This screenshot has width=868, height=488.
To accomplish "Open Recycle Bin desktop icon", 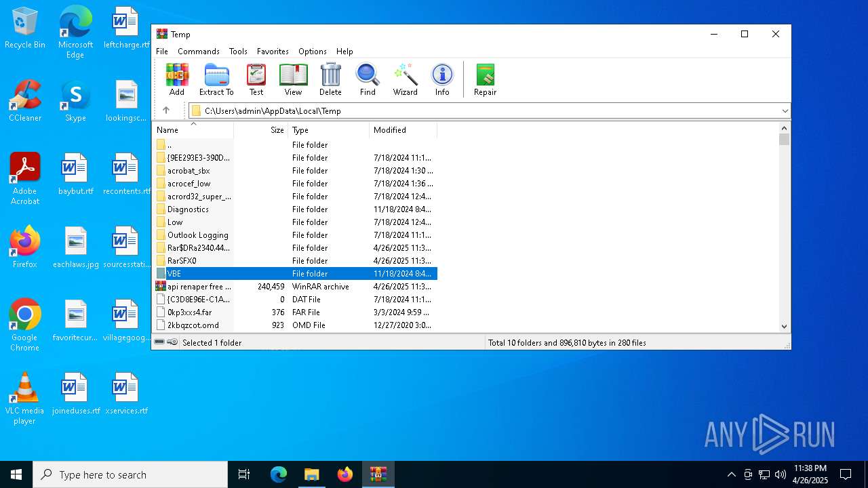I will point(25,28).
